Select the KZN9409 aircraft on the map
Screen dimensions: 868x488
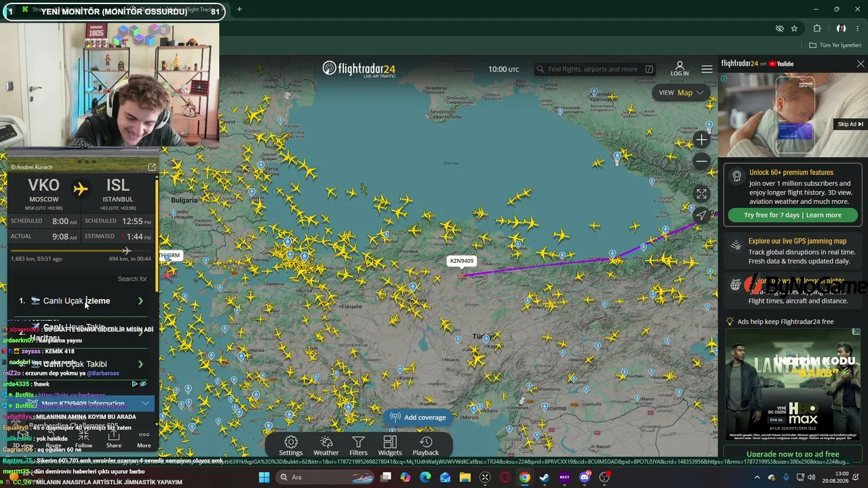[462, 275]
